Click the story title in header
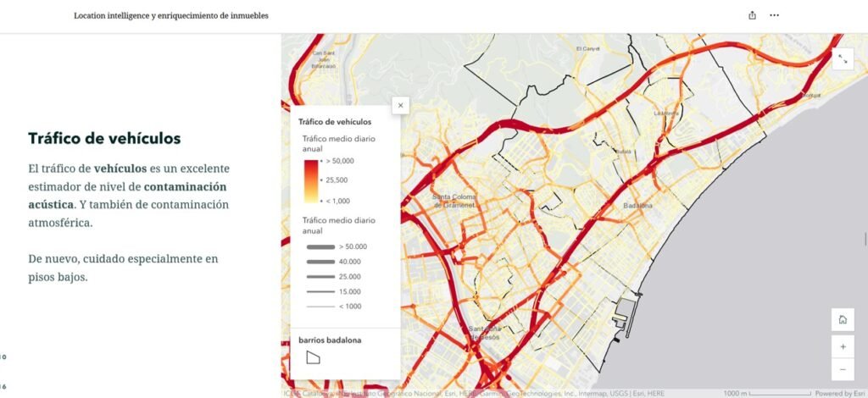The image size is (868, 398). pyautogui.click(x=171, y=16)
